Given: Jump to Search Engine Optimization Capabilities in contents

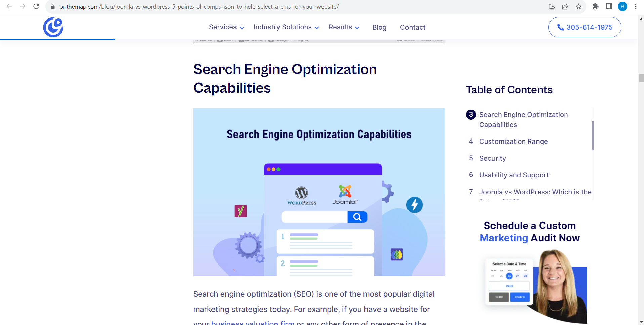Looking at the screenshot, I should 523,120.
